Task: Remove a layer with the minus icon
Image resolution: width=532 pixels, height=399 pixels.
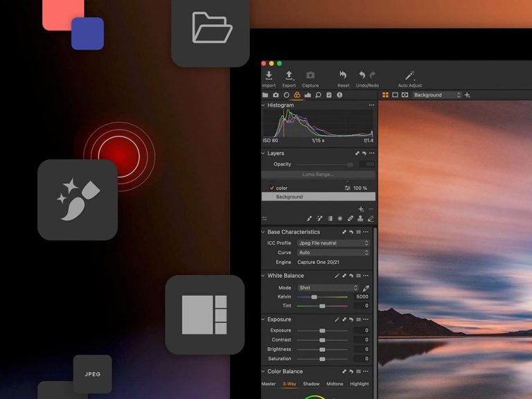Action: pyautogui.click(x=371, y=209)
